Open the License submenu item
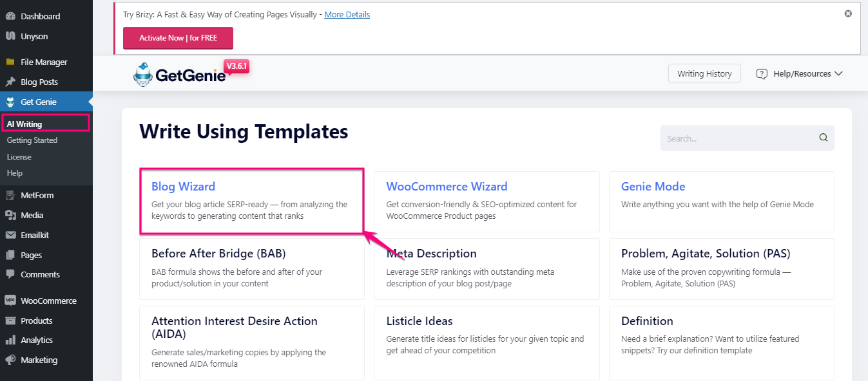The height and width of the screenshot is (381, 868). point(19,157)
